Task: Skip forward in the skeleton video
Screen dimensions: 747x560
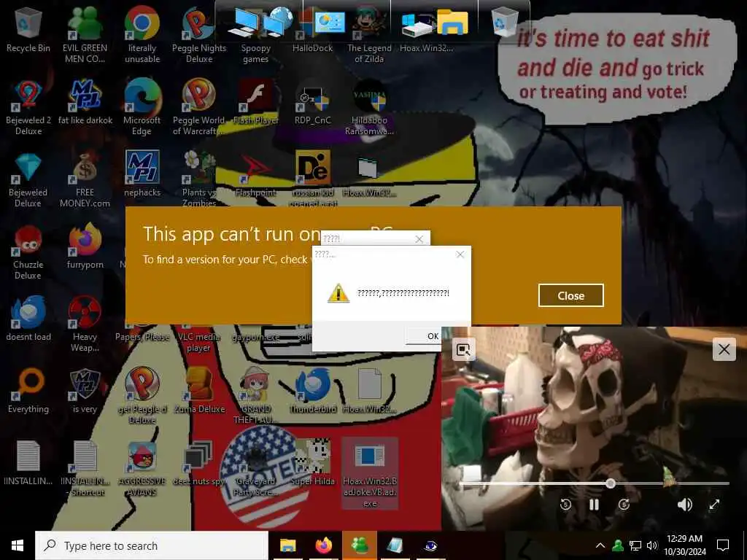Action: click(x=624, y=505)
